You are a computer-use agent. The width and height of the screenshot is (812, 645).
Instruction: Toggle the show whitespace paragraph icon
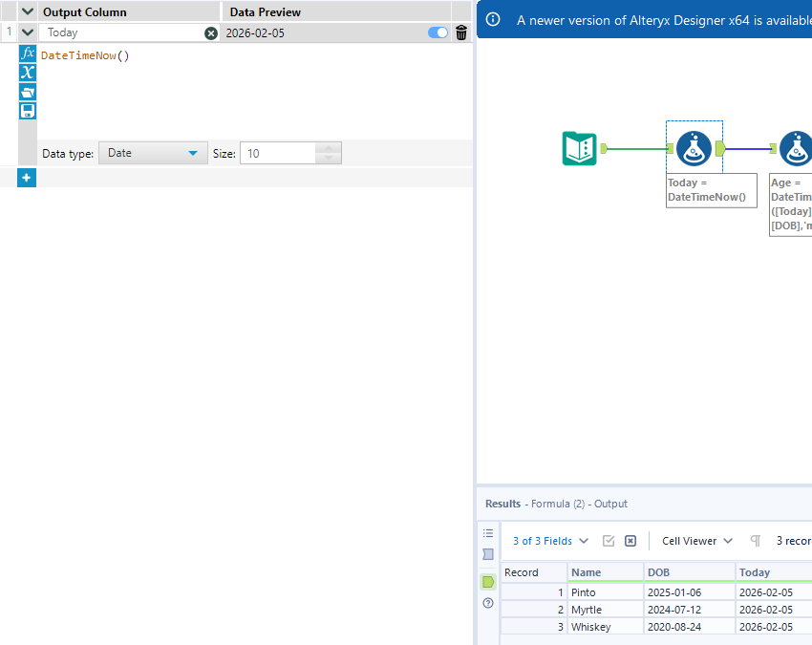tap(756, 541)
